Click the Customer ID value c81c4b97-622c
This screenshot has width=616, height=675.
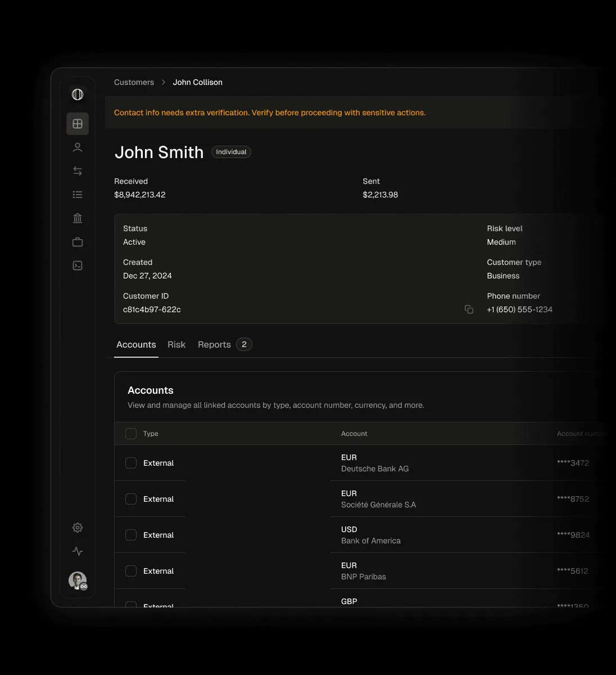[x=152, y=309]
